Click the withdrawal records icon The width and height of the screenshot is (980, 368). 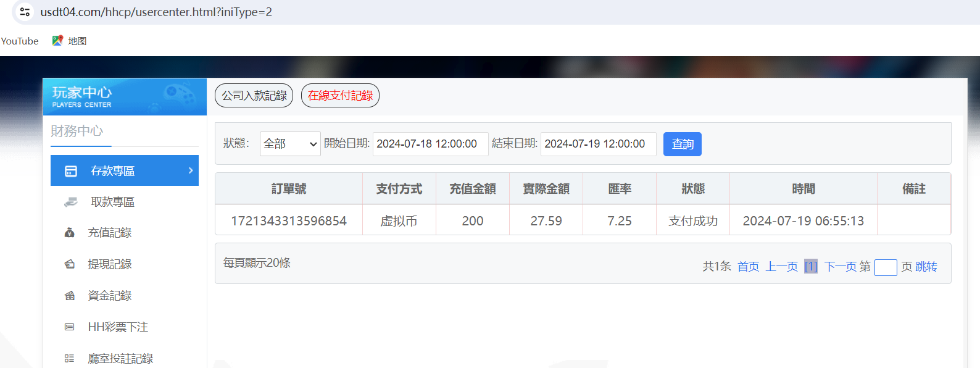point(70,264)
